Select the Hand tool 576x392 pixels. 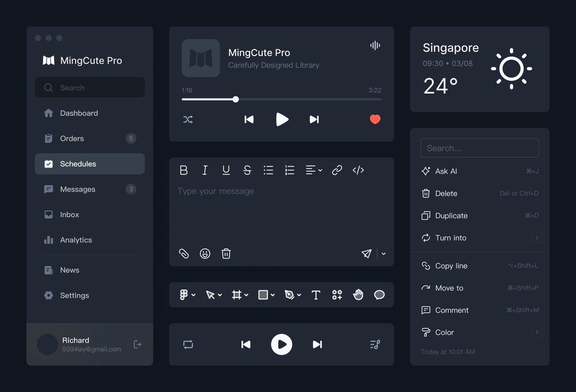click(358, 295)
